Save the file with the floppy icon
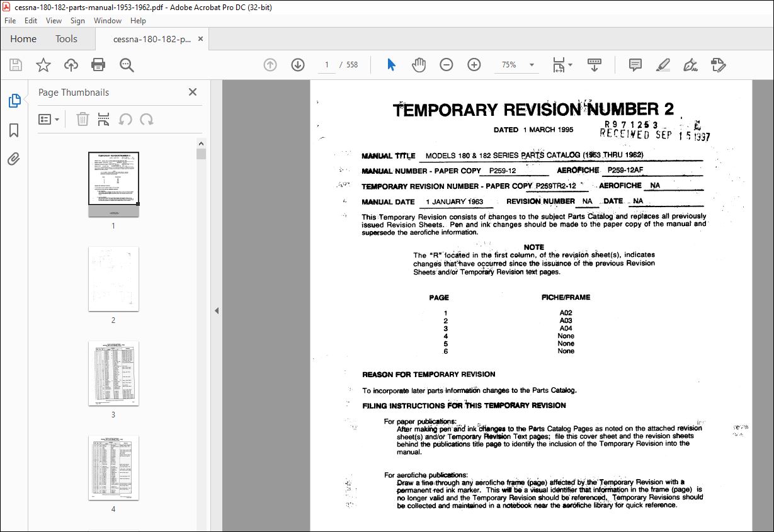This screenshot has height=532, width=774. point(16,65)
